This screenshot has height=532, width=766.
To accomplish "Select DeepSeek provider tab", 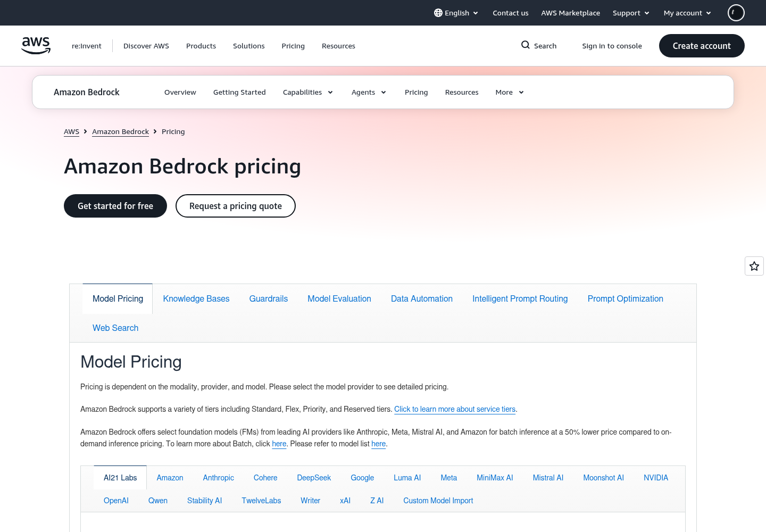I will coord(314,478).
